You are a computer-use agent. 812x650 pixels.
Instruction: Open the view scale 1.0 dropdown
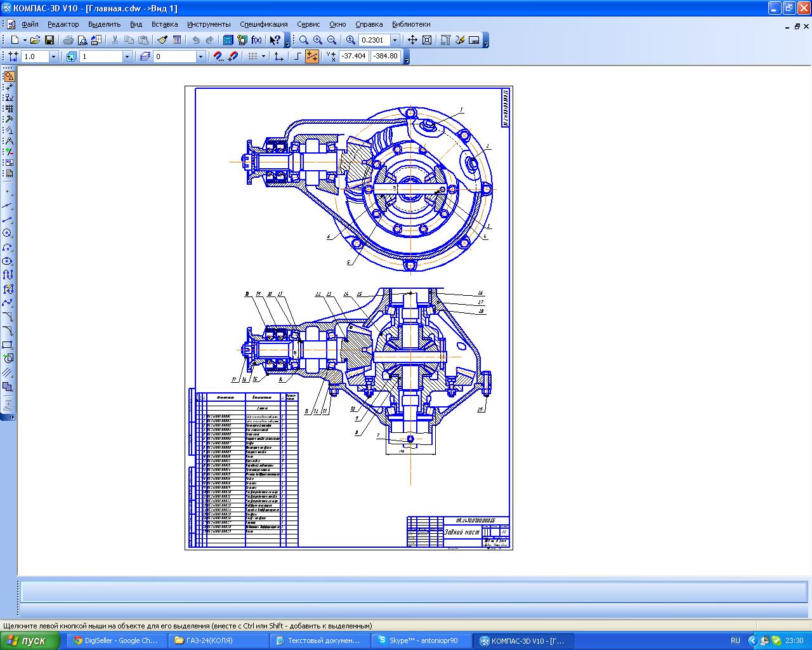pyautogui.click(x=53, y=56)
